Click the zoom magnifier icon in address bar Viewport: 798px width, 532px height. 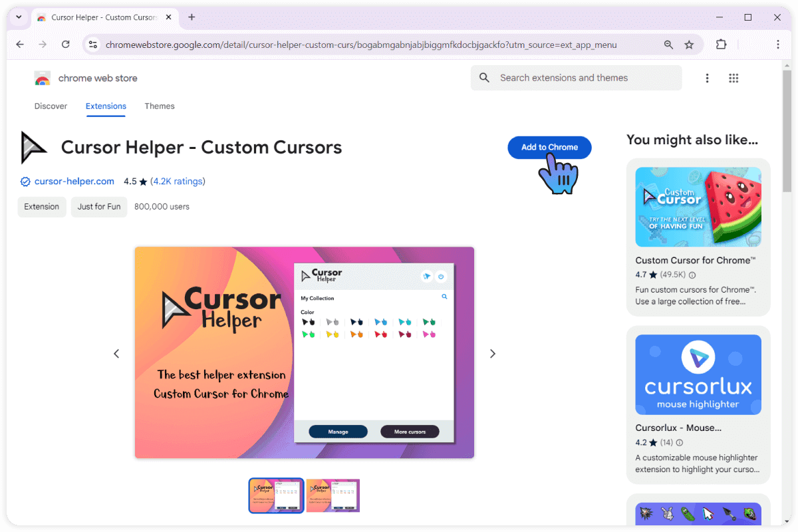[x=668, y=45]
